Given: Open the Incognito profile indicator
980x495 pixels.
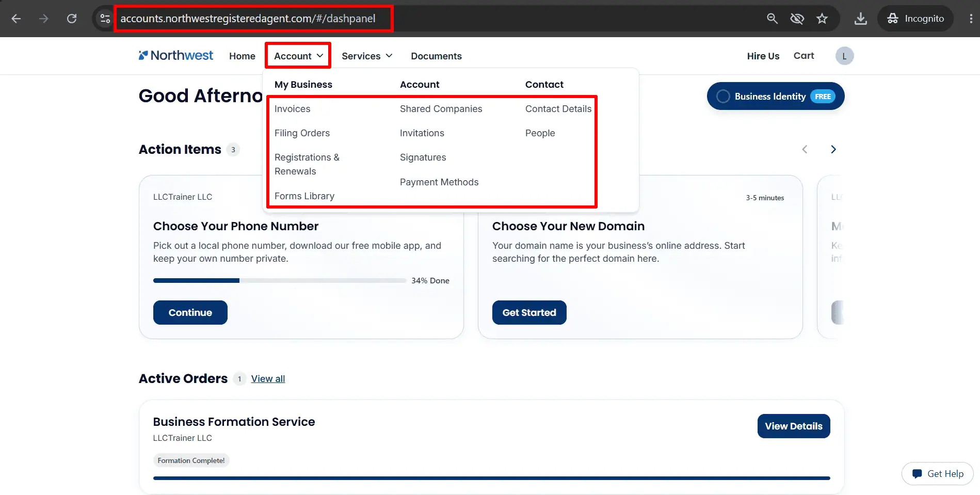Looking at the screenshot, I should (x=915, y=19).
